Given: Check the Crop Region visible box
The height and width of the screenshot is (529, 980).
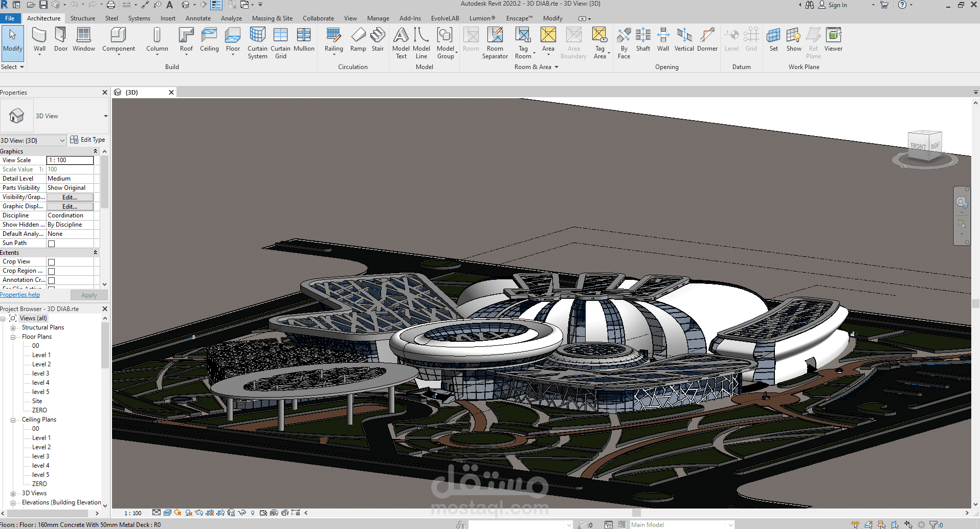Looking at the screenshot, I should coord(51,271).
